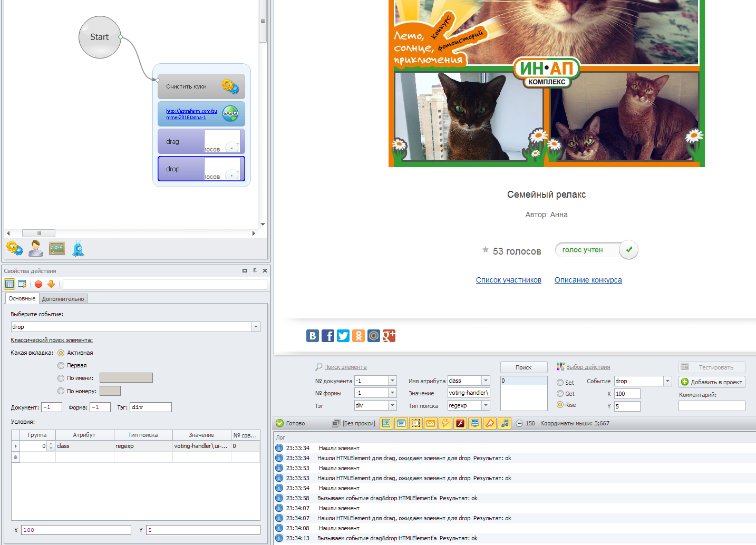Share page via Odnoklassniki icon
Screen dimensions: 756x545
358,336
